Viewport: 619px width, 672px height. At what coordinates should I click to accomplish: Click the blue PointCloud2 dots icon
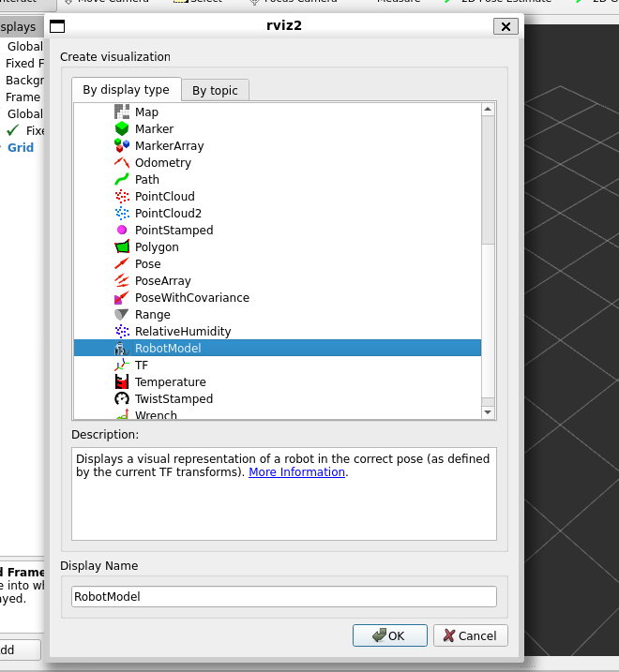click(122, 213)
